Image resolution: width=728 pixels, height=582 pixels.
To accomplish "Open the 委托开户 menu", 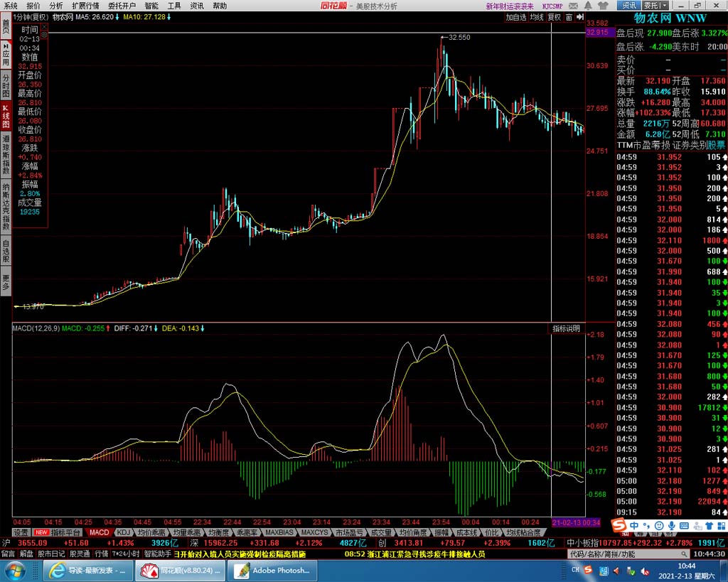I will point(122,6).
